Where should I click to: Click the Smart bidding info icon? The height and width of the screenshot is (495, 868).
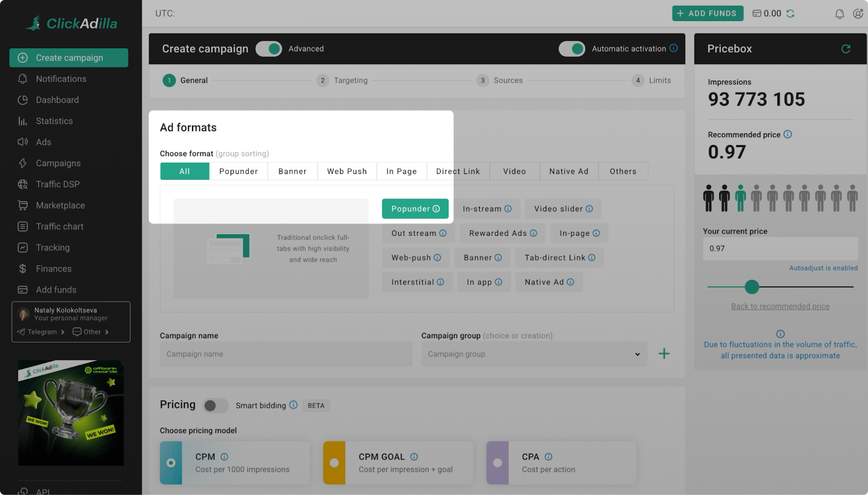pyautogui.click(x=293, y=404)
